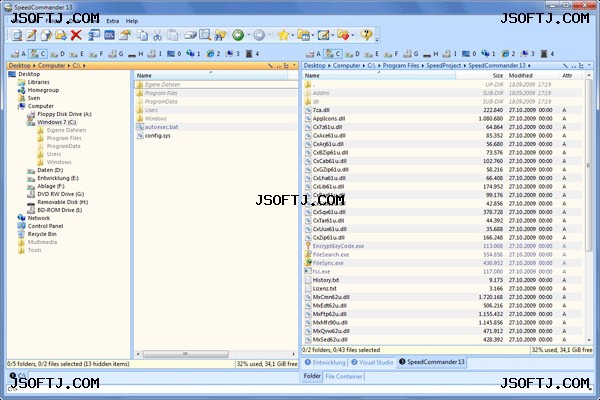Click Desktop in left breadcrumb path
This screenshot has height=400, width=600.
point(20,65)
